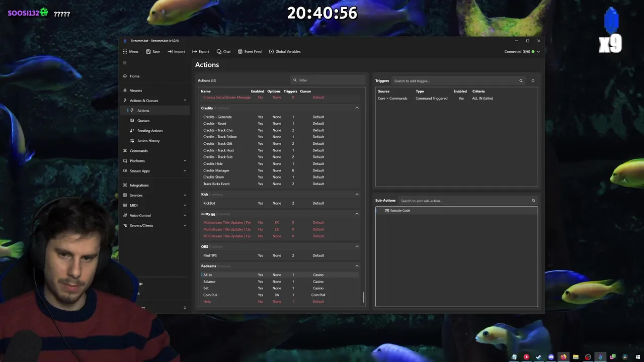
Task: Collapse the Redeems action group
Action: click(x=357, y=266)
